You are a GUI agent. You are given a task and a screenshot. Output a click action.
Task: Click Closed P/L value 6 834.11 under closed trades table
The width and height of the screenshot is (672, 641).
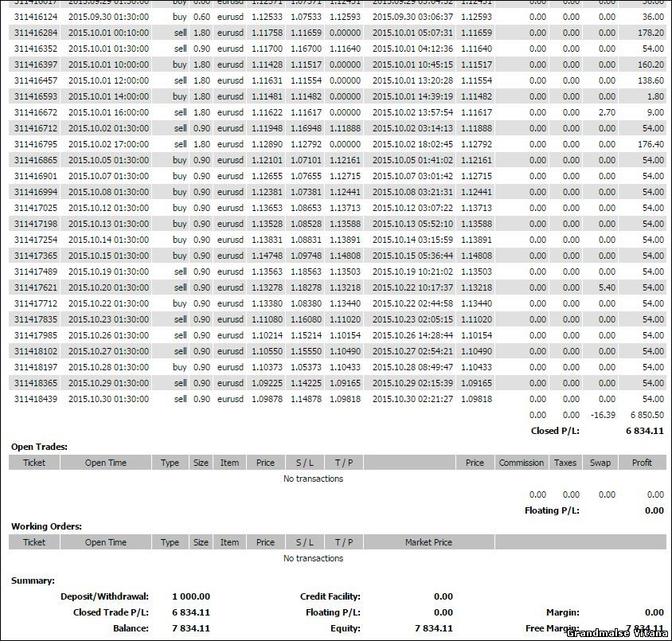pyautogui.click(x=645, y=431)
